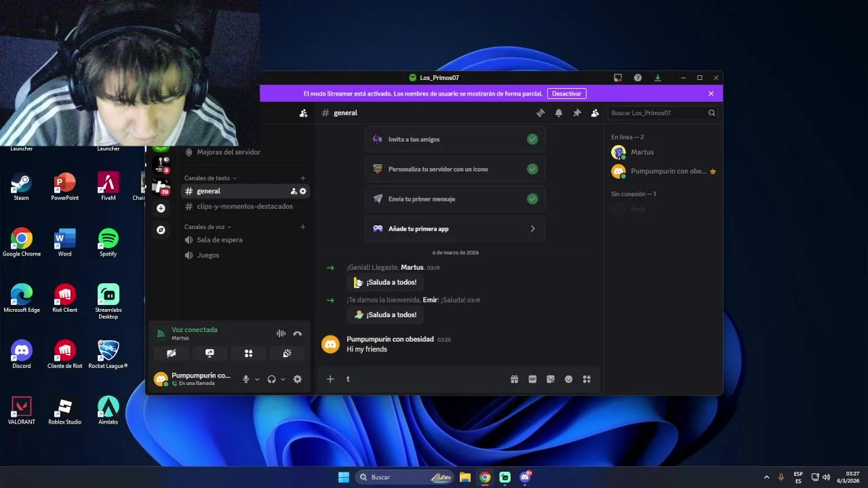
Task: Start an activity in voice panel
Action: [248, 353]
